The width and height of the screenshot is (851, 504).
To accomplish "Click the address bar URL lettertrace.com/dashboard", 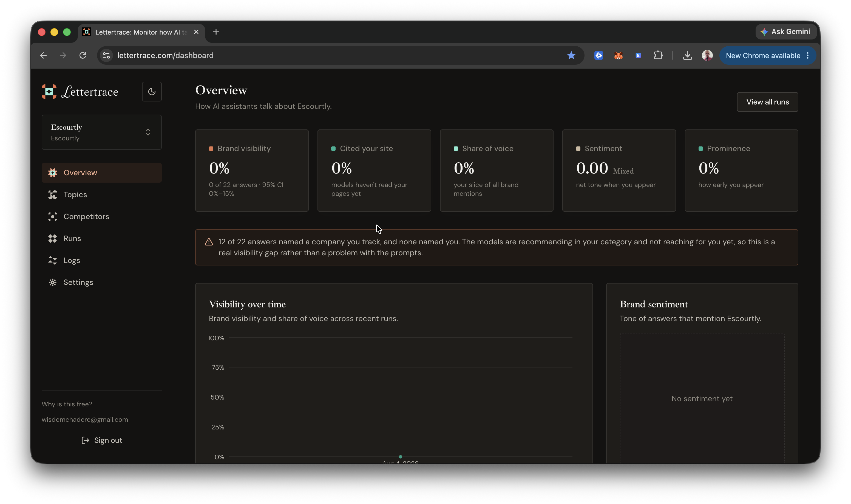I will click(165, 55).
